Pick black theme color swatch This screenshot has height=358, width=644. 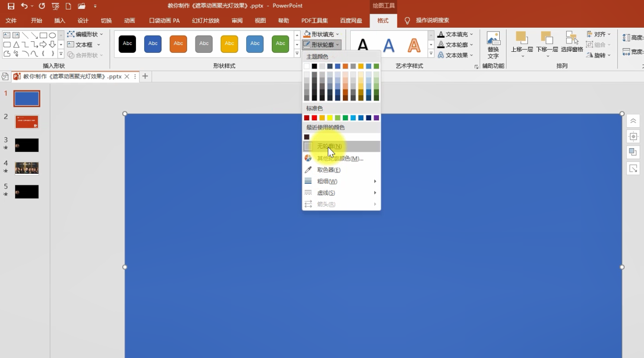[x=314, y=66]
